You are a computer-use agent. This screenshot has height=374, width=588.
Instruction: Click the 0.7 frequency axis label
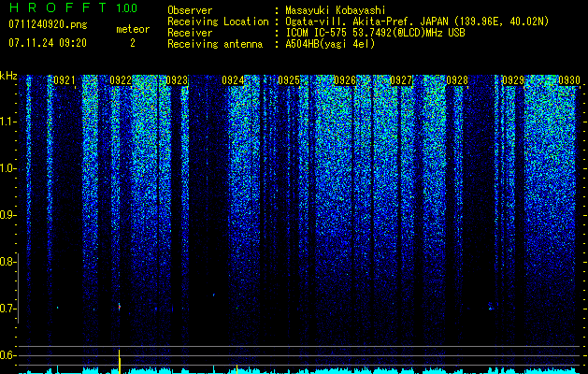(7, 309)
